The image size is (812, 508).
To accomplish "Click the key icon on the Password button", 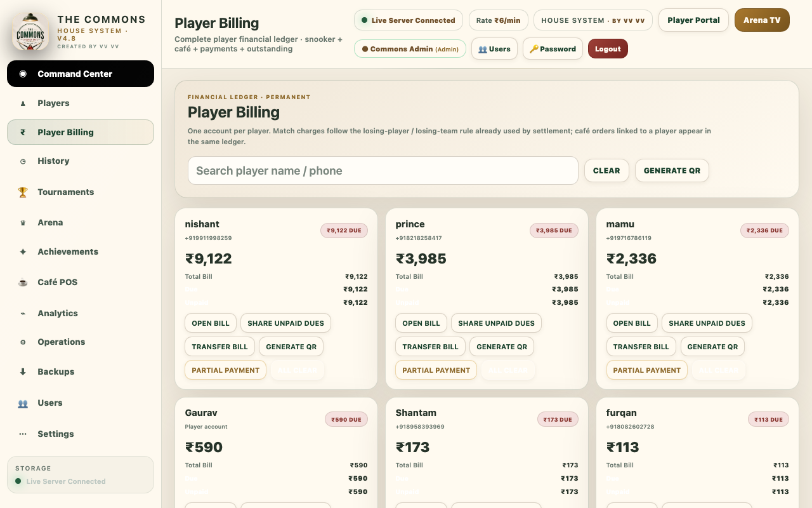I will click(x=534, y=49).
